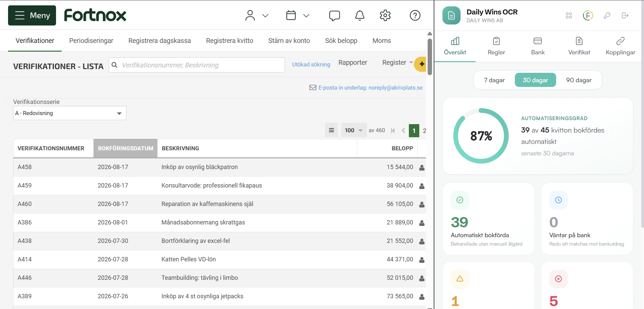Click the Daily Wins OCR app logo
The image size is (644, 309).
coord(451,15)
